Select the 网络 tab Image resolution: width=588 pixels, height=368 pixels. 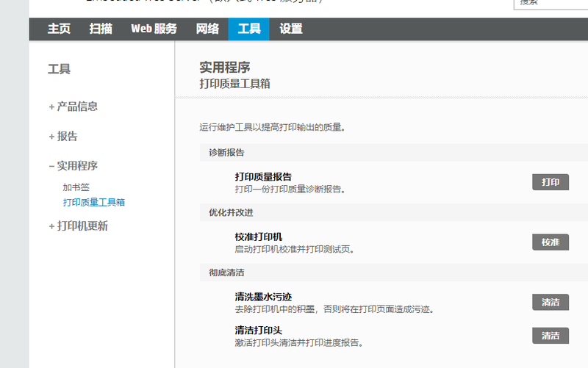tap(207, 29)
